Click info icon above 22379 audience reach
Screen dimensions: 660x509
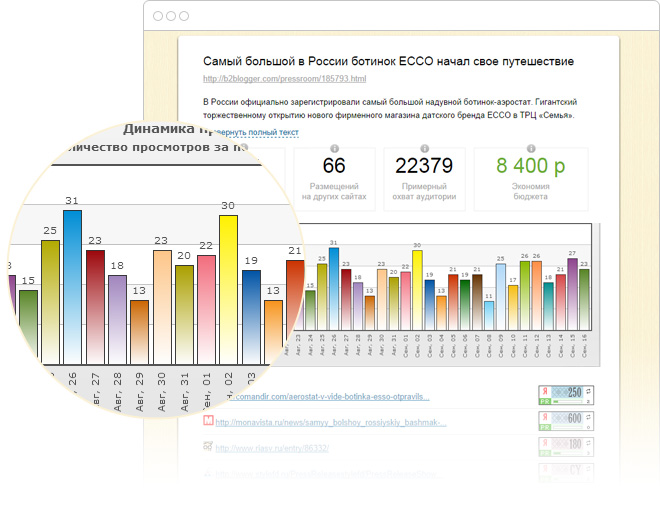pyautogui.click(x=425, y=150)
